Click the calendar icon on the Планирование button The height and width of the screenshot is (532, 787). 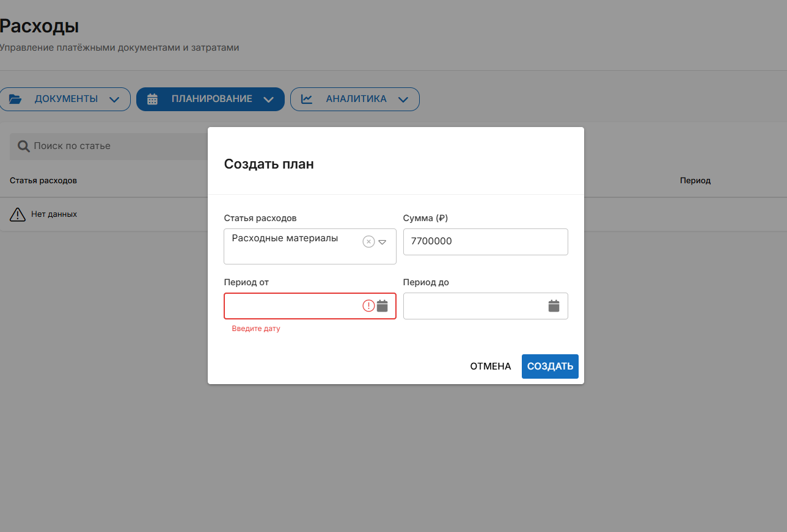pyautogui.click(x=153, y=99)
